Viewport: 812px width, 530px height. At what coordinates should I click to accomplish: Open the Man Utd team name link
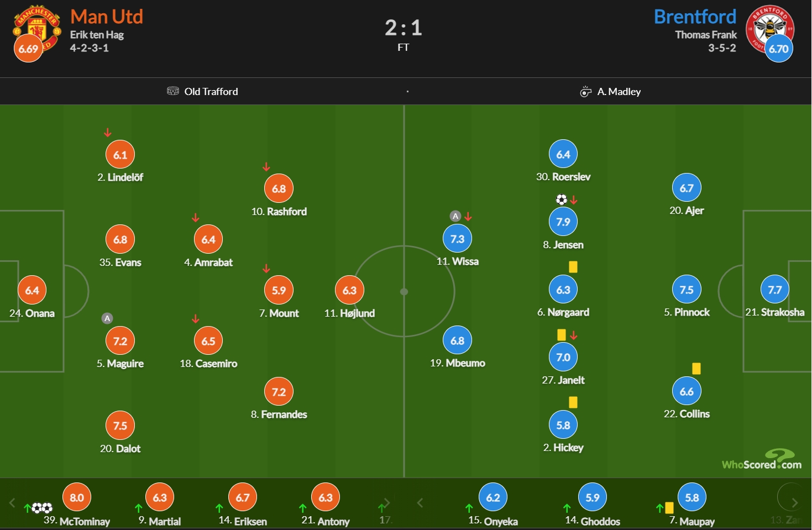[x=107, y=17]
